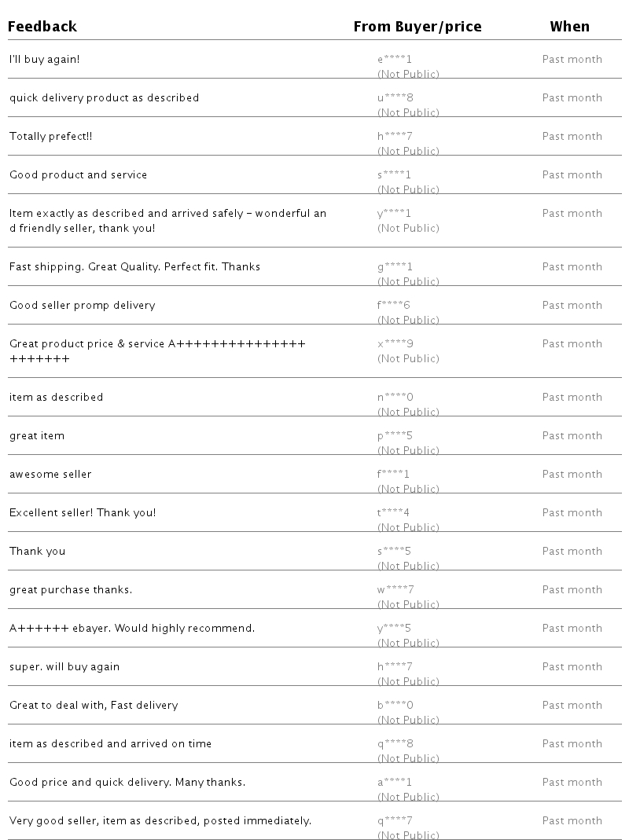The width and height of the screenshot is (629, 840).
Task: Click buyer w****7 username
Action: coord(395,590)
